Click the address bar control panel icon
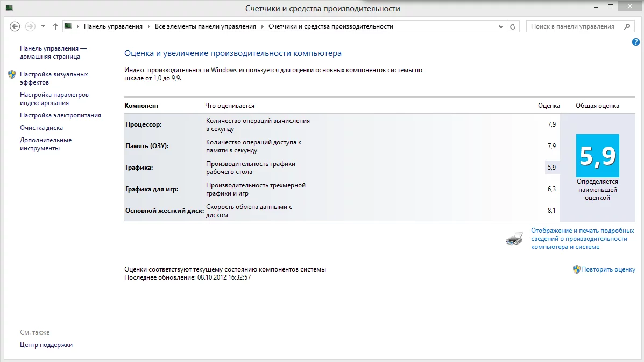Image resolution: width=644 pixels, height=362 pixels. pyautogui.click(x=68, y=26)
